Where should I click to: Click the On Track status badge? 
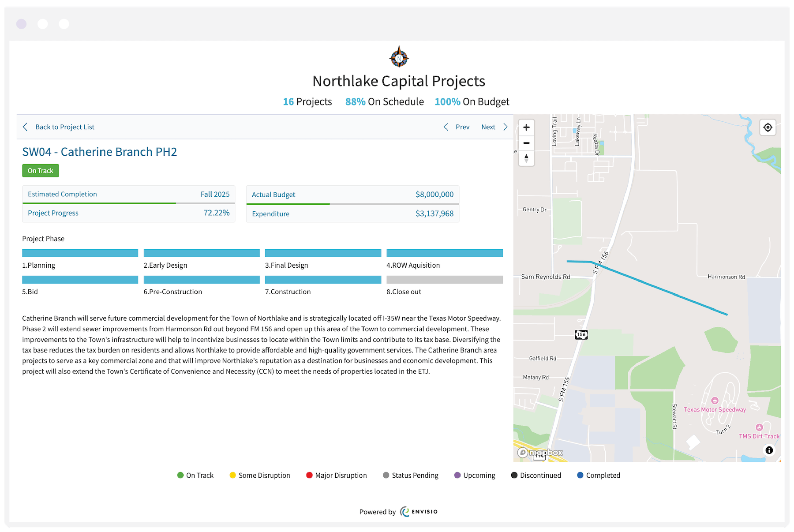(x=40, y=170)
